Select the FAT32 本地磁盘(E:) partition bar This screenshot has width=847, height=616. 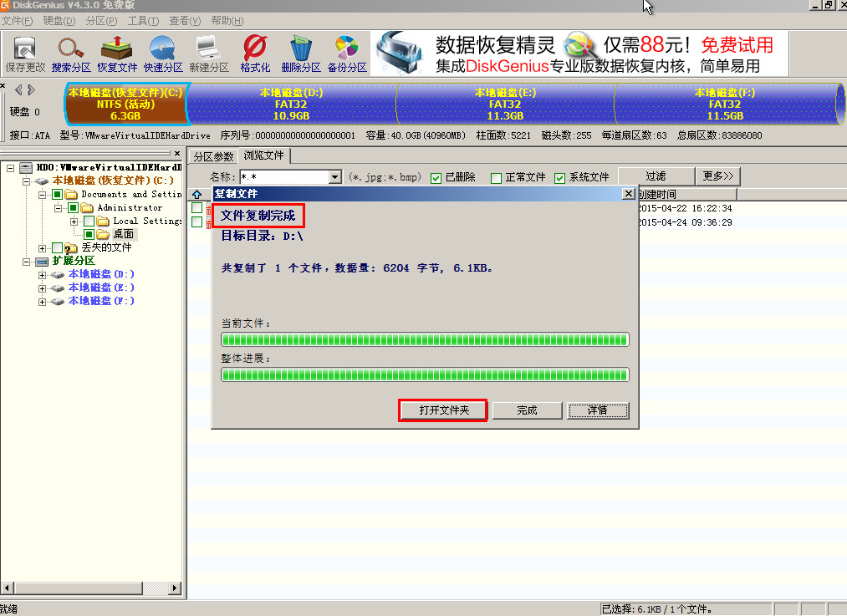pos(504,104)
